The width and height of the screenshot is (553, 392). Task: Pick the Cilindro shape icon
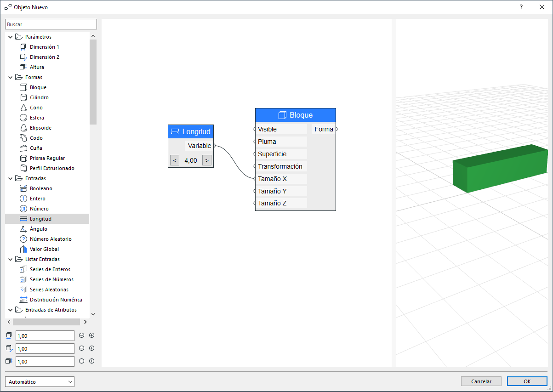click(24, 97)
